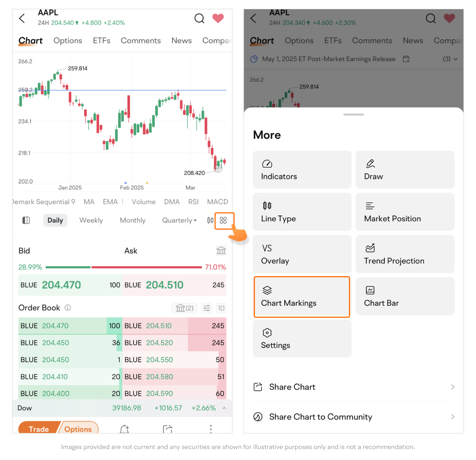Image resolution: width=476 pixels, height=460 pixels.
Task: Tap the alert bell icon in bottom bar
Action: pyautogui.click(x=124, y=429)
